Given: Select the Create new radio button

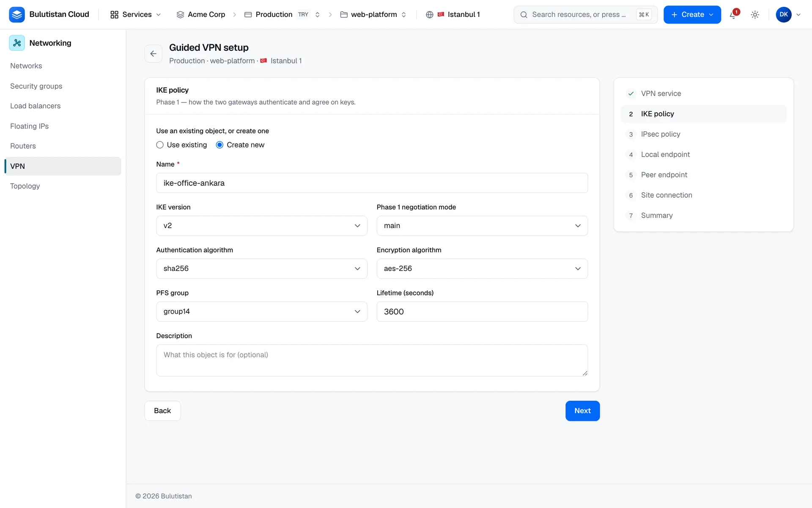Looking at the screenshot, I should coord(219,145).
